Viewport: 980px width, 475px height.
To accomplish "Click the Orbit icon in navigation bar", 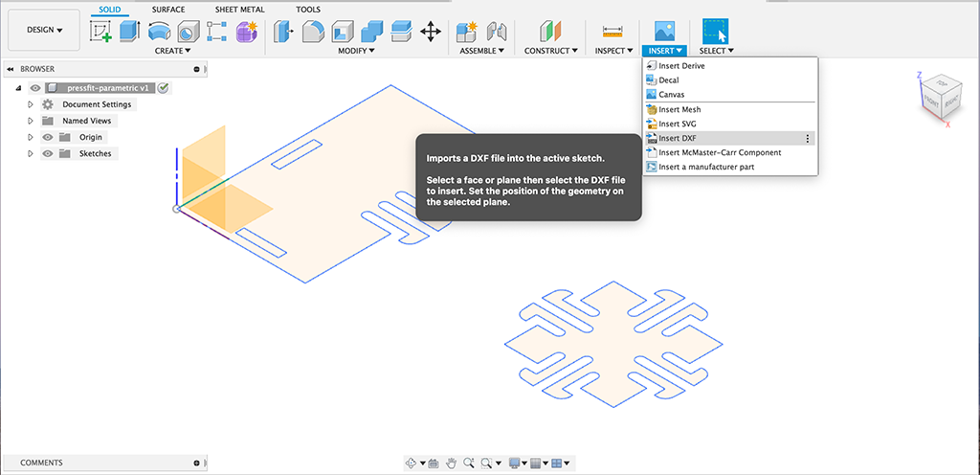I will (x=412, y=464).
